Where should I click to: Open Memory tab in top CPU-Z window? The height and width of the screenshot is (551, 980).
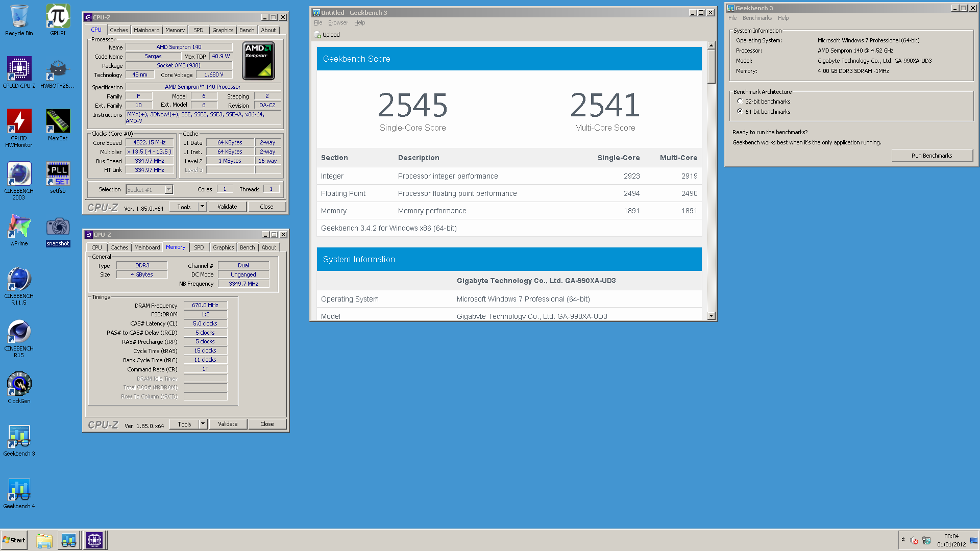coord(175,30)
